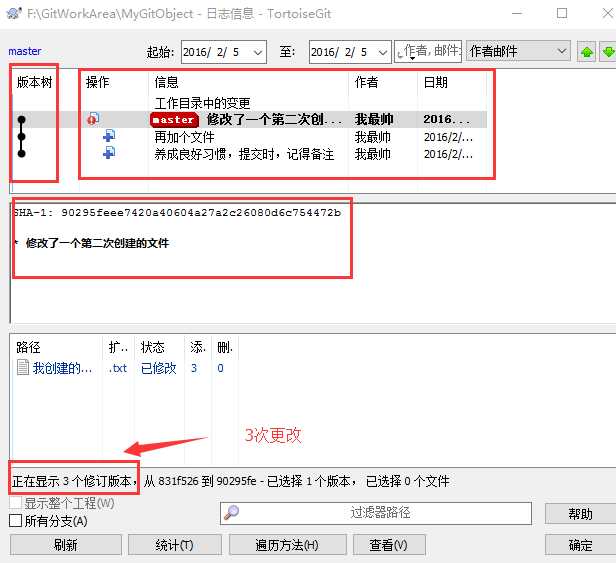Click the 过滤器路径 input field
This screenshot has height=563, width=616.
coord(376,513)
